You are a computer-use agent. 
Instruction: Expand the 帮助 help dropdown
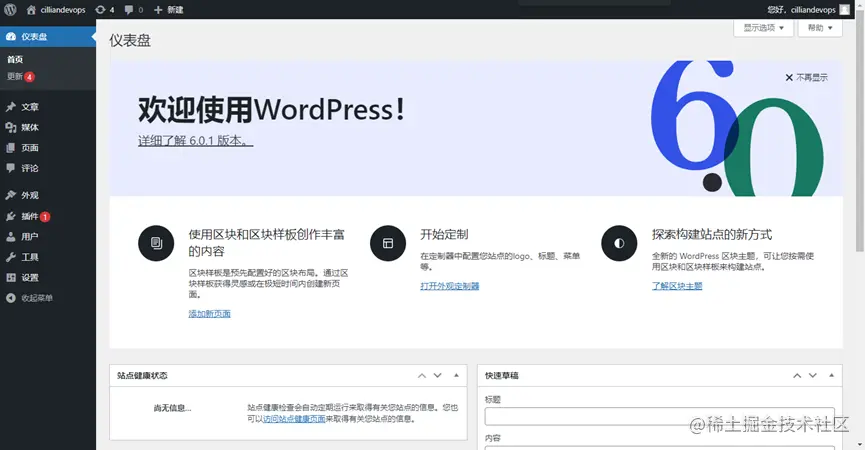(820, 28)
